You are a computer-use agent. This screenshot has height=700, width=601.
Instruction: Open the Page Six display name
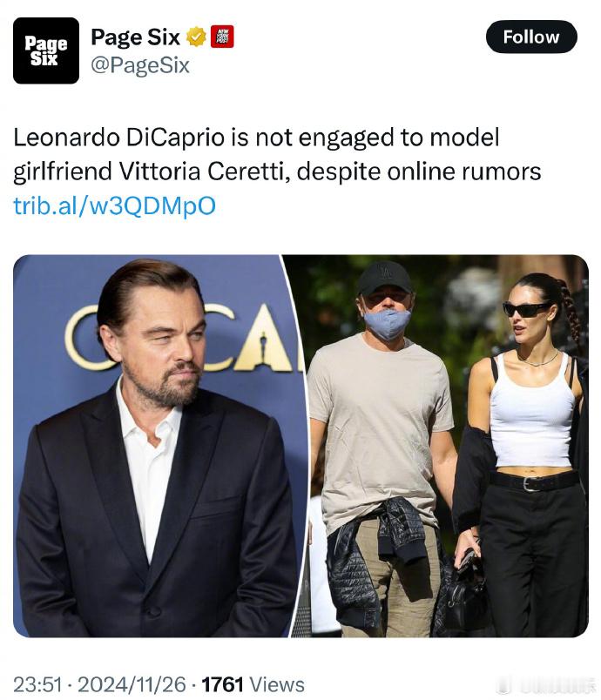(x=135, y=37)
